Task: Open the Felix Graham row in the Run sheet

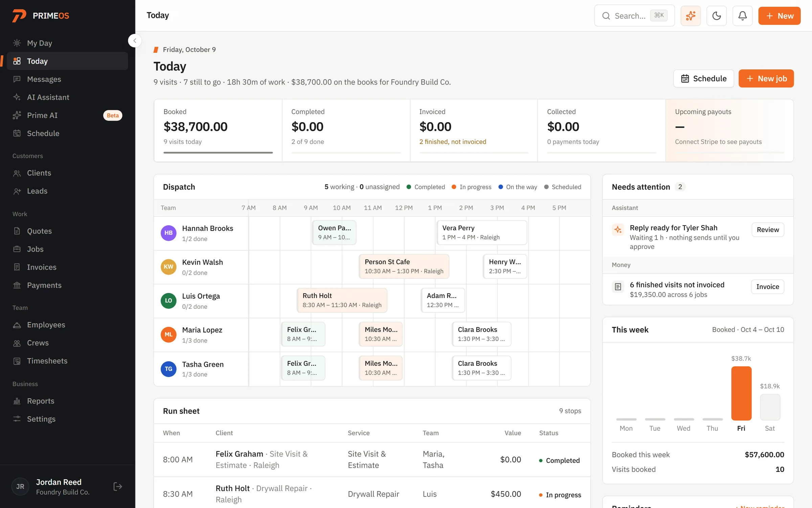Action: click(372, 460)
